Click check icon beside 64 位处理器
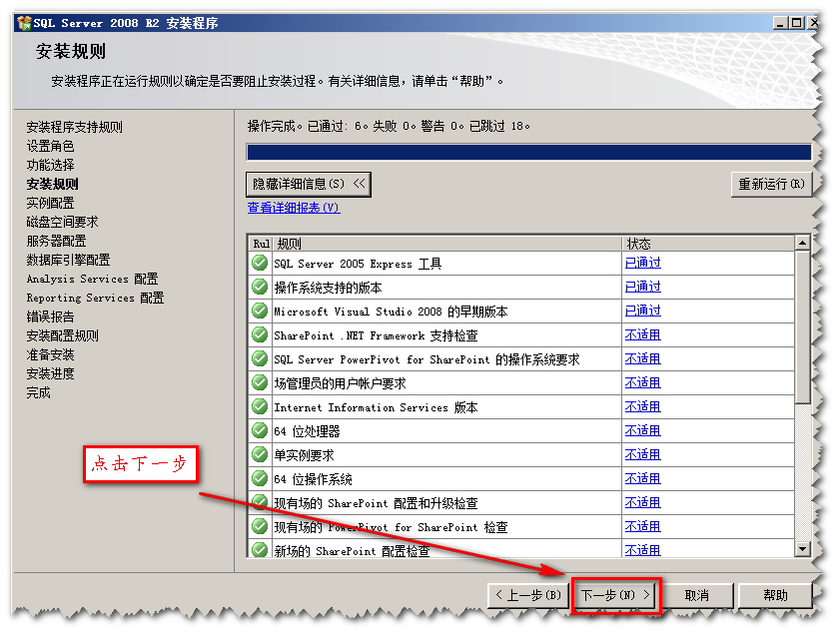 coord(260,431)
